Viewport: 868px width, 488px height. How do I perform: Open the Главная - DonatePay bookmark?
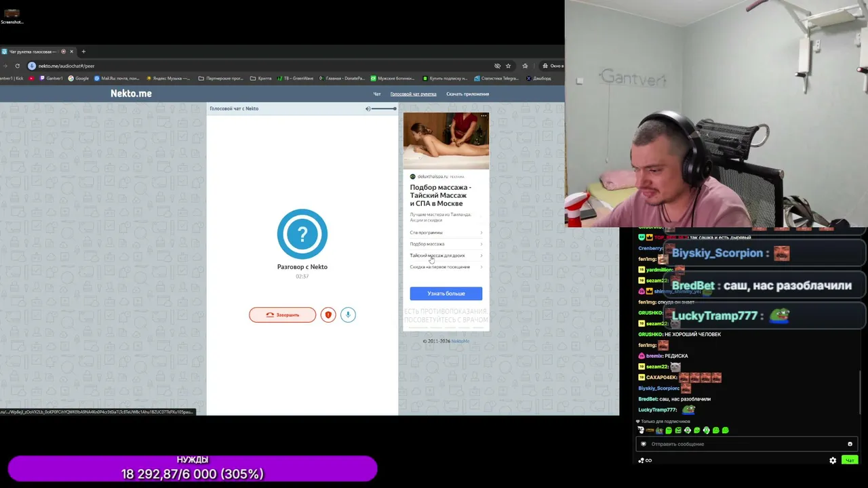pyautogui.click(x=341, y=78)
